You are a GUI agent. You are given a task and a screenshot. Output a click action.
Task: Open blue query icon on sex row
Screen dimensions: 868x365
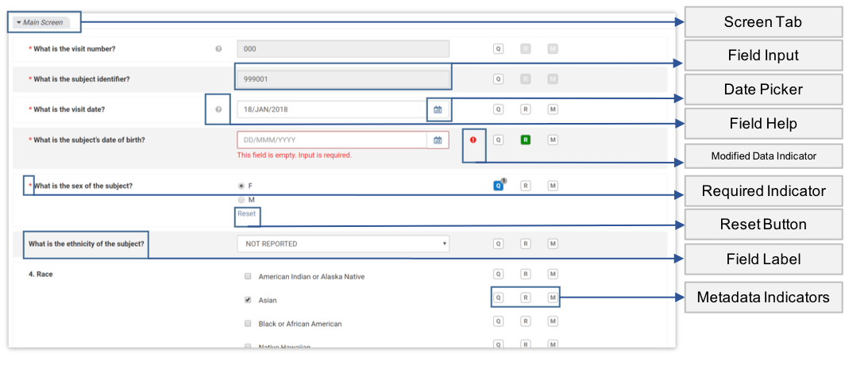[498, 186]
